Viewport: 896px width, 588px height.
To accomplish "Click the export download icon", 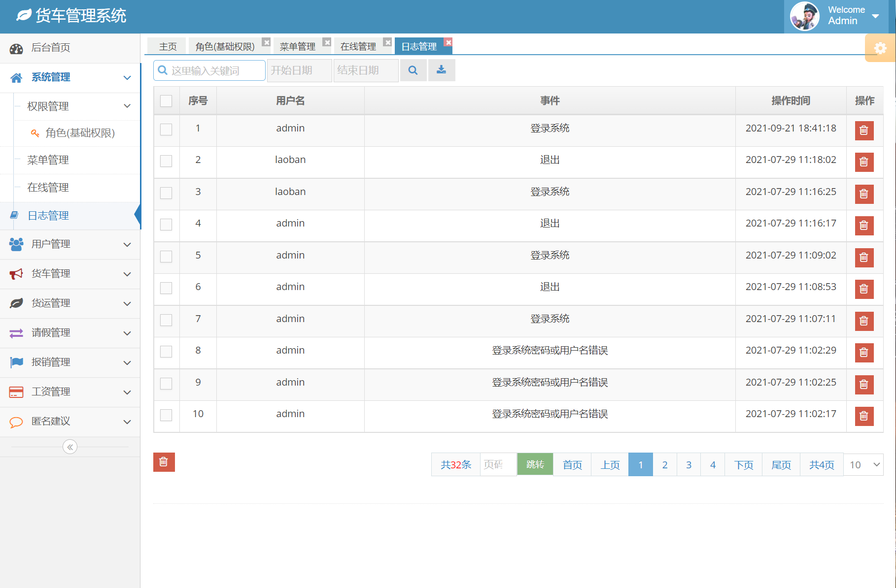I will [441, 70].
